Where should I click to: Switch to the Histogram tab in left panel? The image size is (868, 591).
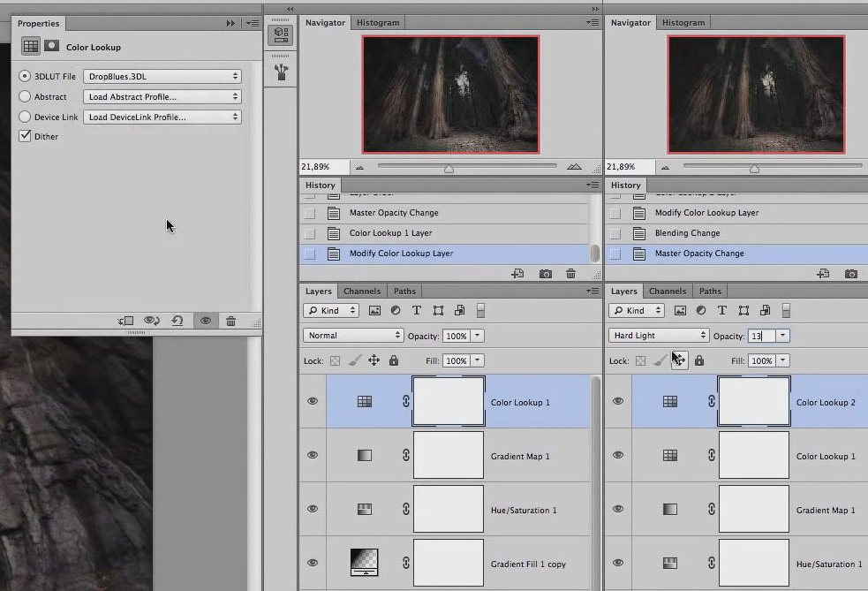(379, 22)
